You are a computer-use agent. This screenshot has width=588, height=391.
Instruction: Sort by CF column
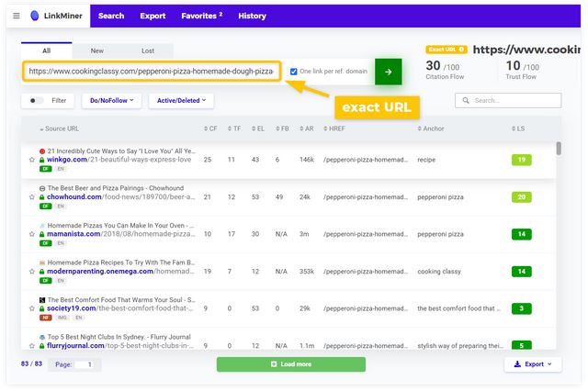210,128
